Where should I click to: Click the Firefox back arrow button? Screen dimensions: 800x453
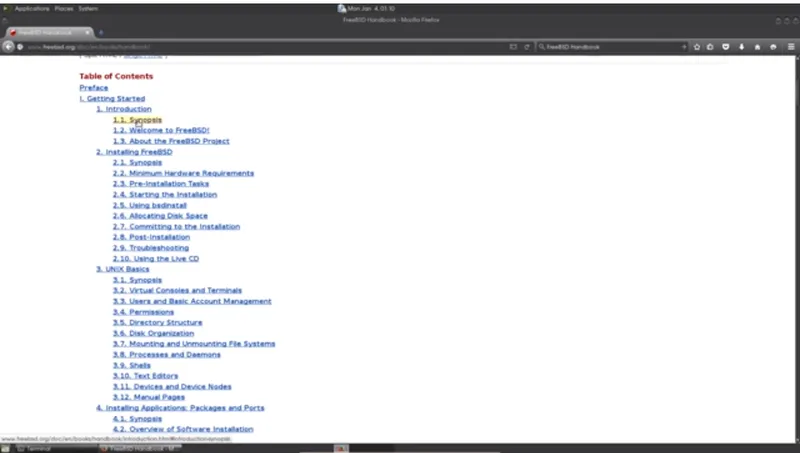pyautogui.click(x=8, y=46)
